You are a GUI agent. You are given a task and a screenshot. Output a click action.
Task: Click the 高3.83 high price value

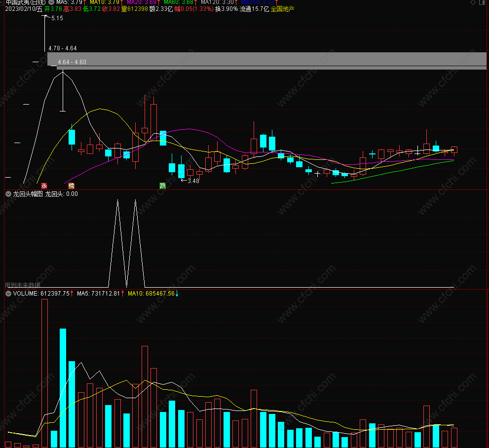click(x=73, y=9)
